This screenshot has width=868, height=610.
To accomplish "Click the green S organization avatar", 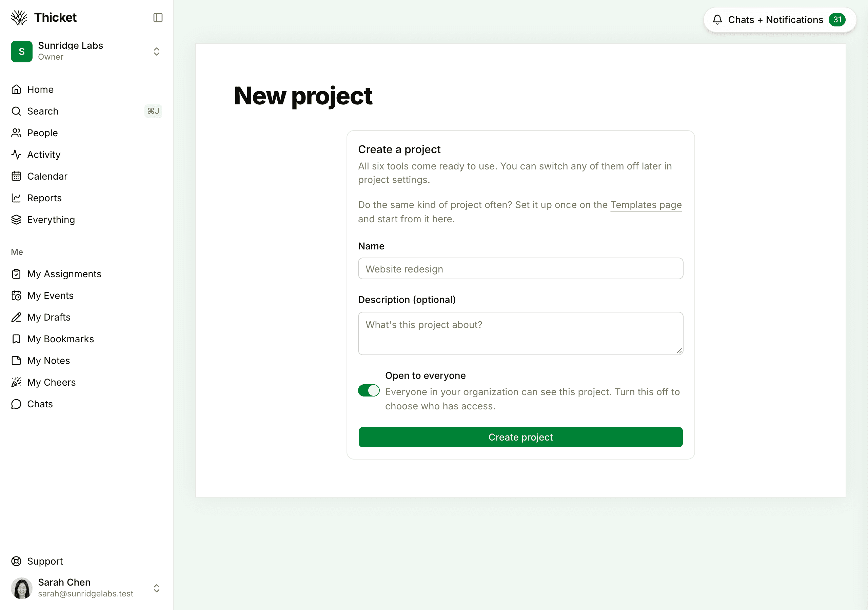I will point(22,52).
